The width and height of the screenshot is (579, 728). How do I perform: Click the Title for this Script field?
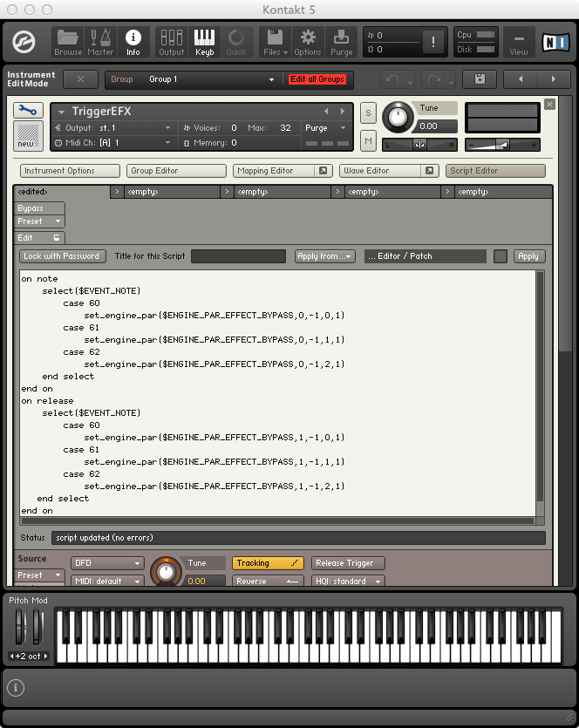[238, 256]
